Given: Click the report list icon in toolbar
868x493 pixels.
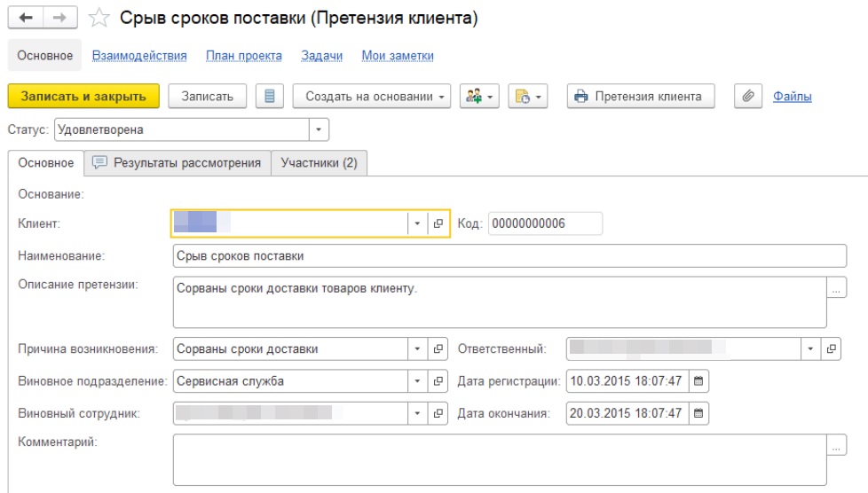Looking at the screenshot, I should coord(269,97).
